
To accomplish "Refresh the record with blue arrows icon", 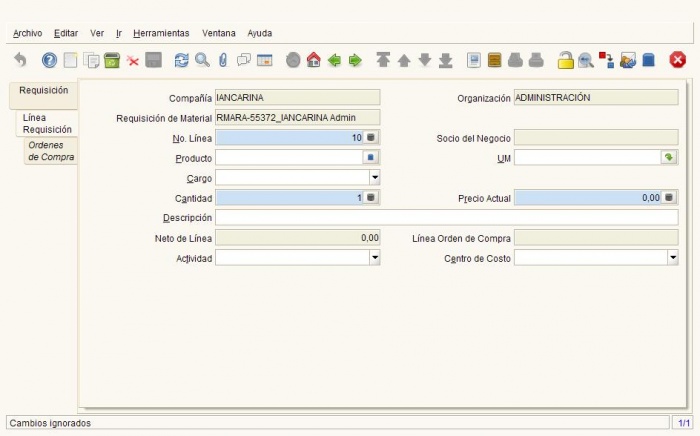I will point(181,60).
